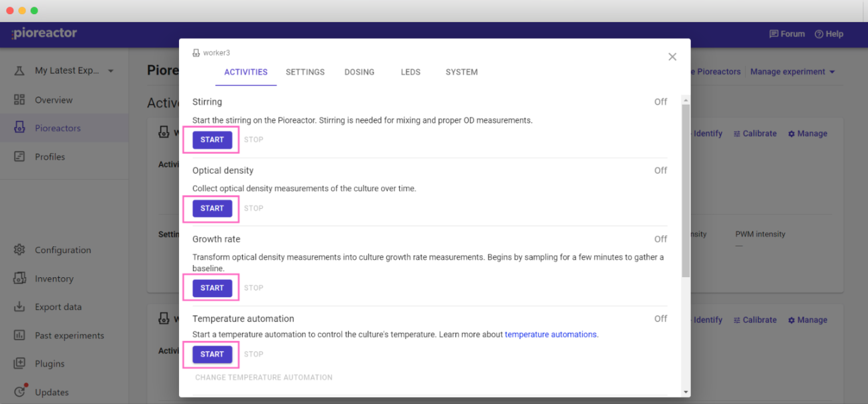Screen dimensions: 868x404
Task: Open Profiles via its sidebar icon
Action: (19, 156)
